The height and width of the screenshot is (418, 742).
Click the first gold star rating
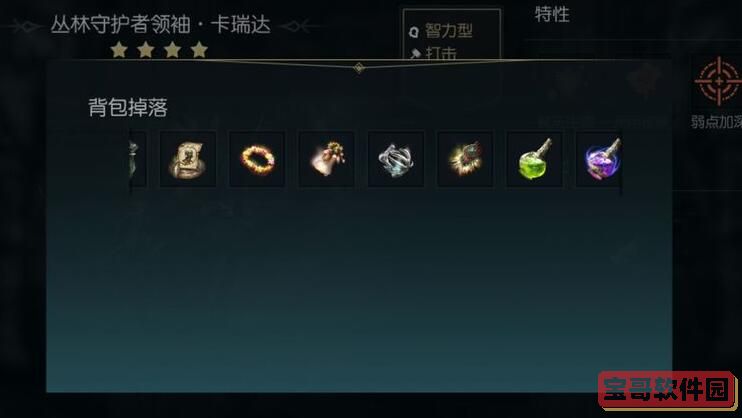point(119,49)
